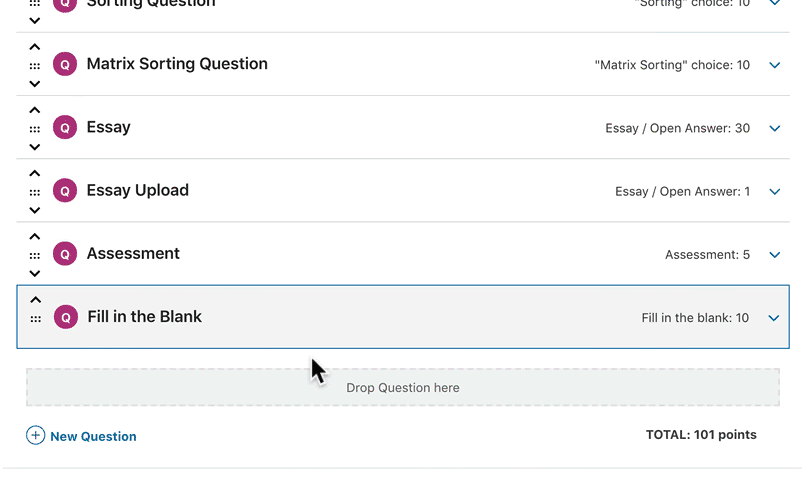802x478 pixels.
Task: Move Fill in the Blank up
Action: tap(36, 300)
